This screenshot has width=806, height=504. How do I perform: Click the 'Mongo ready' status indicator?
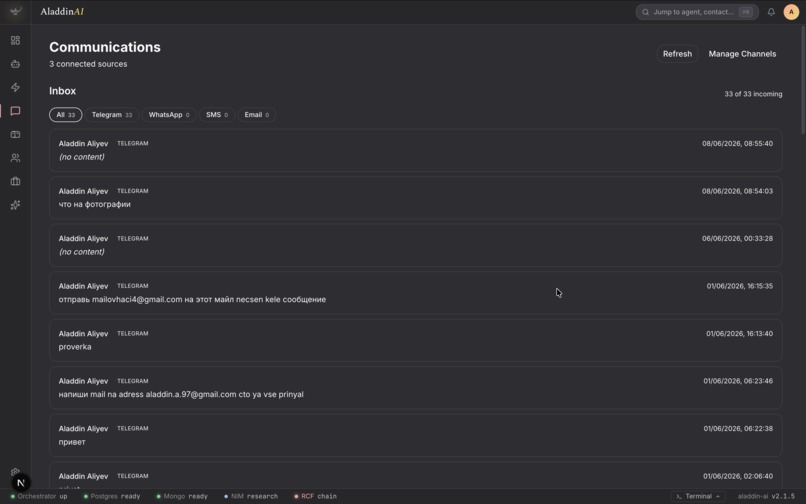(x=182, y=496)
